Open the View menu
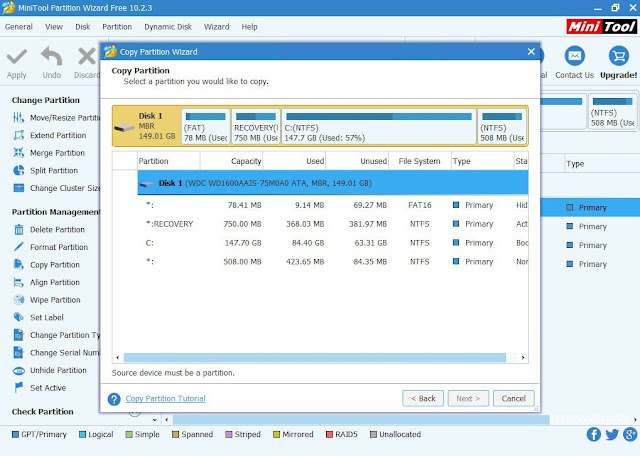Image resolution: width=640 pixels, height=456 pixels. (54, 27)
